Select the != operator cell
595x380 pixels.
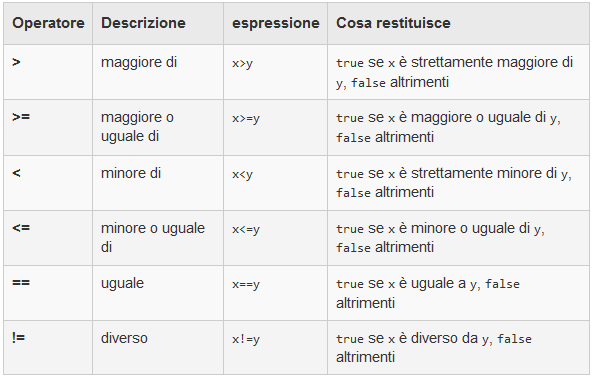(48, 348)
